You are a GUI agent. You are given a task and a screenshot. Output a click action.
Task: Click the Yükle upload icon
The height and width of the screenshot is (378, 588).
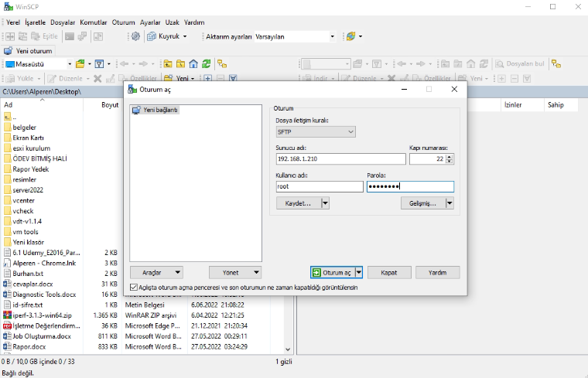point(11,78)
